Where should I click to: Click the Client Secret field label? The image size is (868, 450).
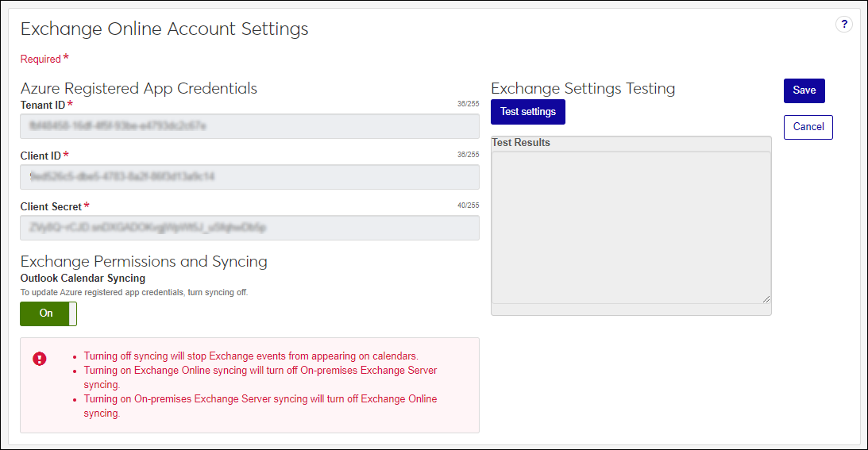(x=52, y=207)
